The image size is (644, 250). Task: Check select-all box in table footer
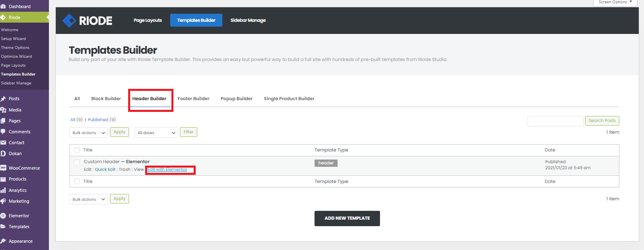[x=77, y=182]
